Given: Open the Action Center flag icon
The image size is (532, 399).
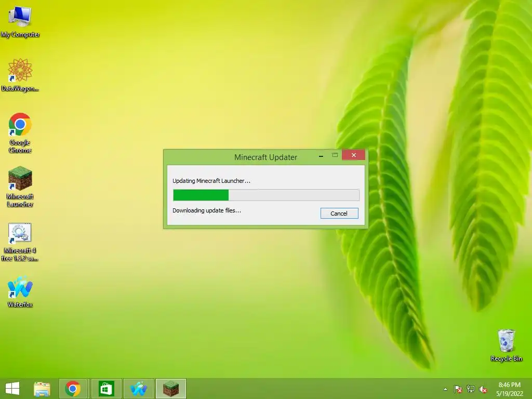Looking at the screenshot, I should tap(458, 389).
